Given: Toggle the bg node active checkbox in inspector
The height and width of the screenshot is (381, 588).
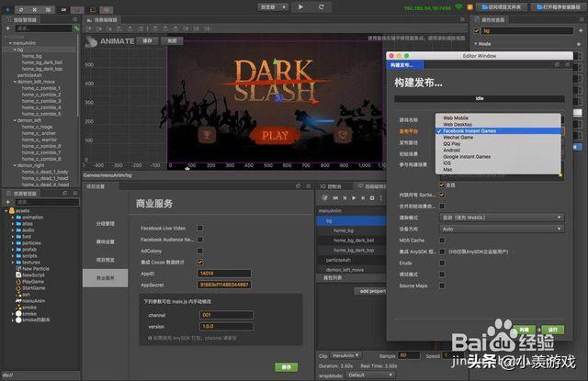Looking at the screenshot, I should click(x=477, y=31).
